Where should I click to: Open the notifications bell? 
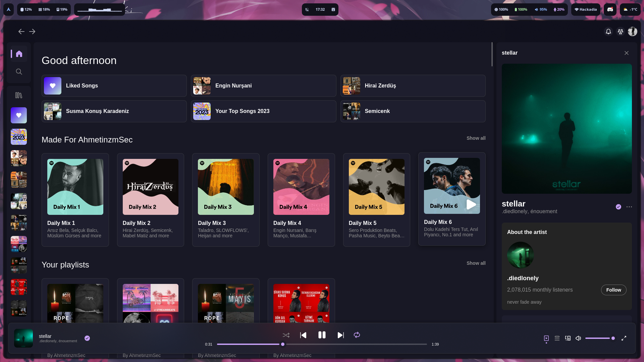click(x=608, y=32)
